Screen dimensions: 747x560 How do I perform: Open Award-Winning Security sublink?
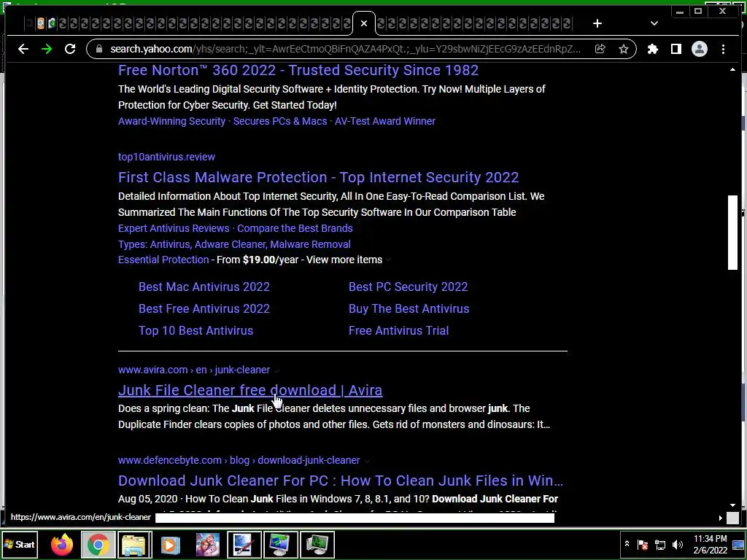tap(171, 121)
